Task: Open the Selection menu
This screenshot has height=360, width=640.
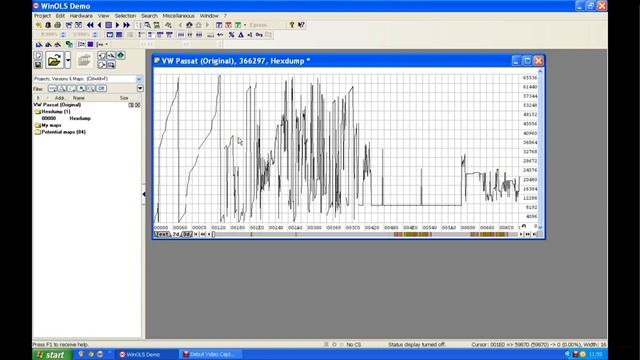Action: (x=125, y=16)
